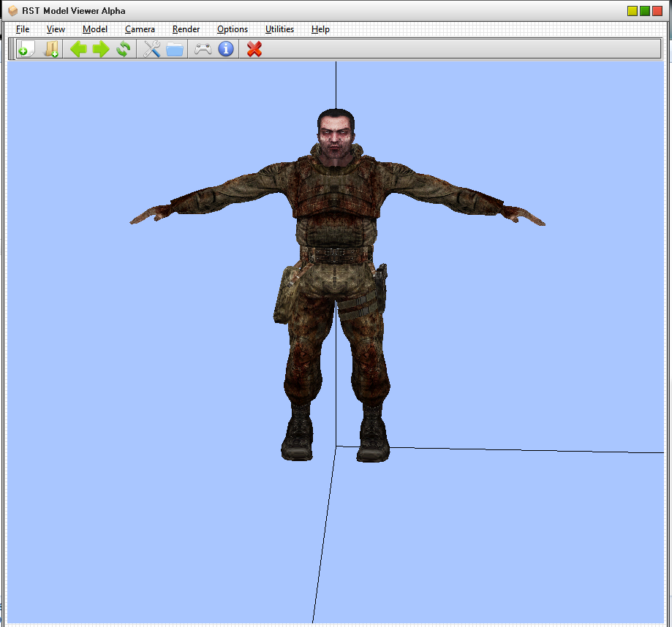Click the toolbar drag handle grip
Viewport: 672px width, 627px height.
pyautogui.click(x=12, y=49)
